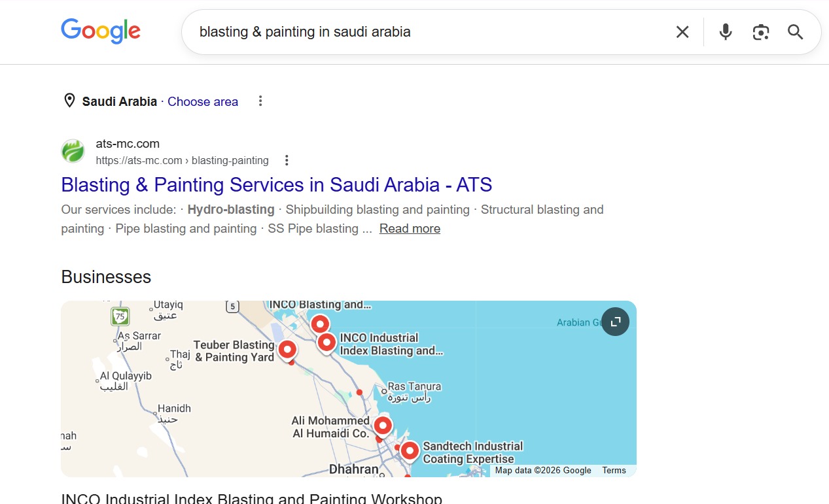Click the Saudi Arabia location label
The width and height of the screenshot is (829, 504).
[120, 101]
